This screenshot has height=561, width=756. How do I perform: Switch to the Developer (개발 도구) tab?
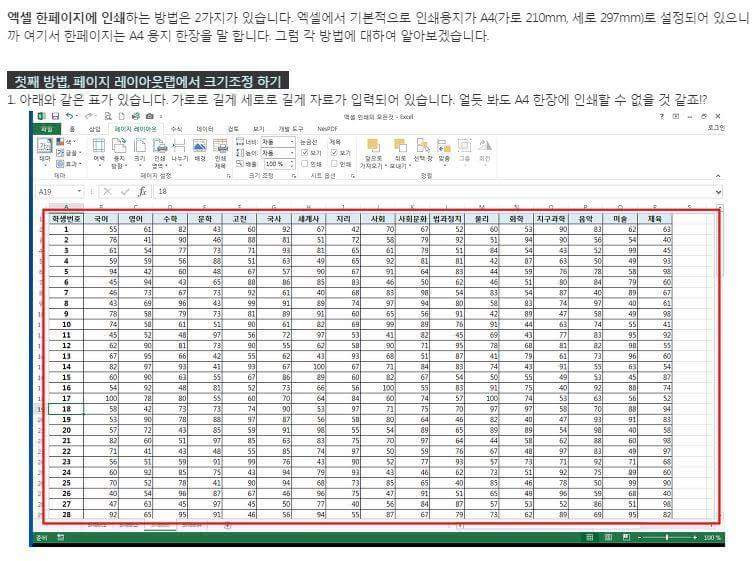tap(291, 129)
